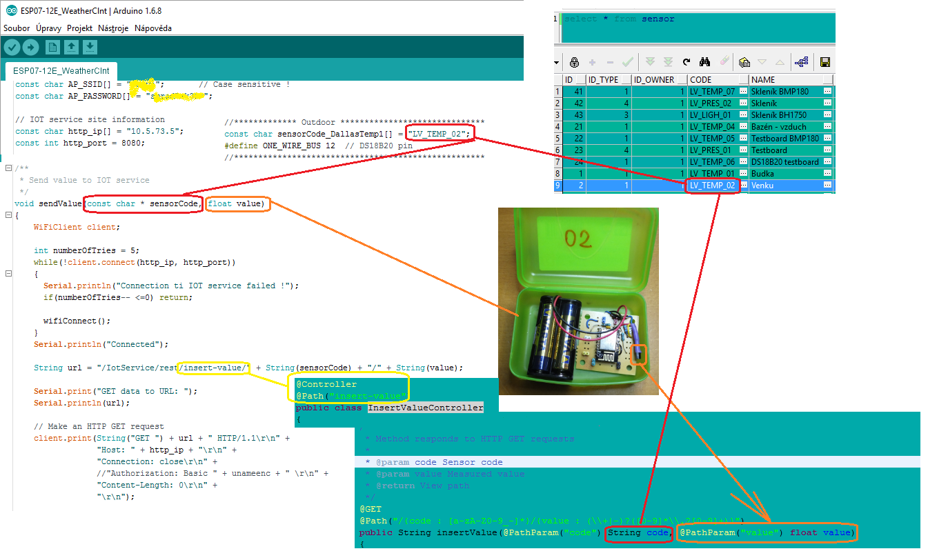Click the query by example notes icon

point(744,62)
